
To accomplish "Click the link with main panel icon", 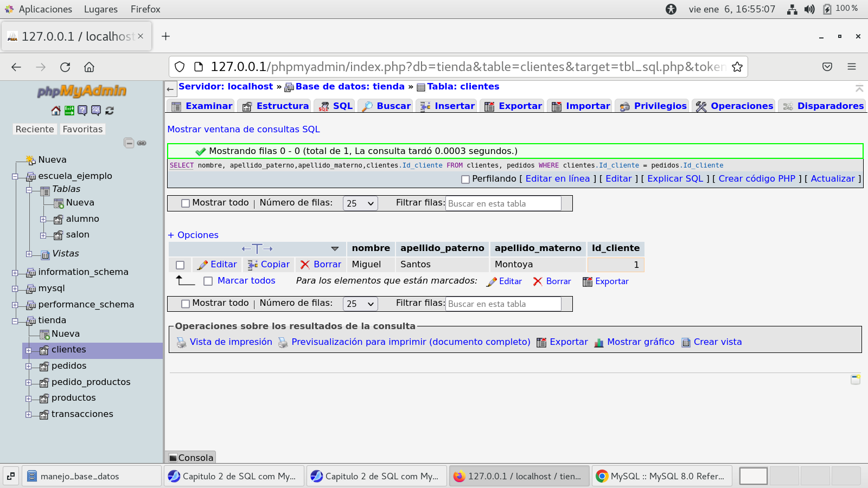I will (x=142, y=143).
